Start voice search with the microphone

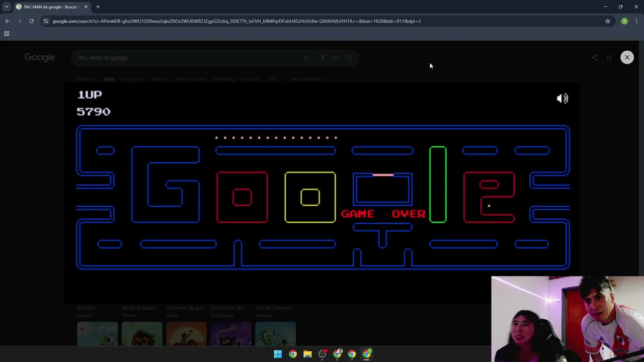click(x=323, y=58)
